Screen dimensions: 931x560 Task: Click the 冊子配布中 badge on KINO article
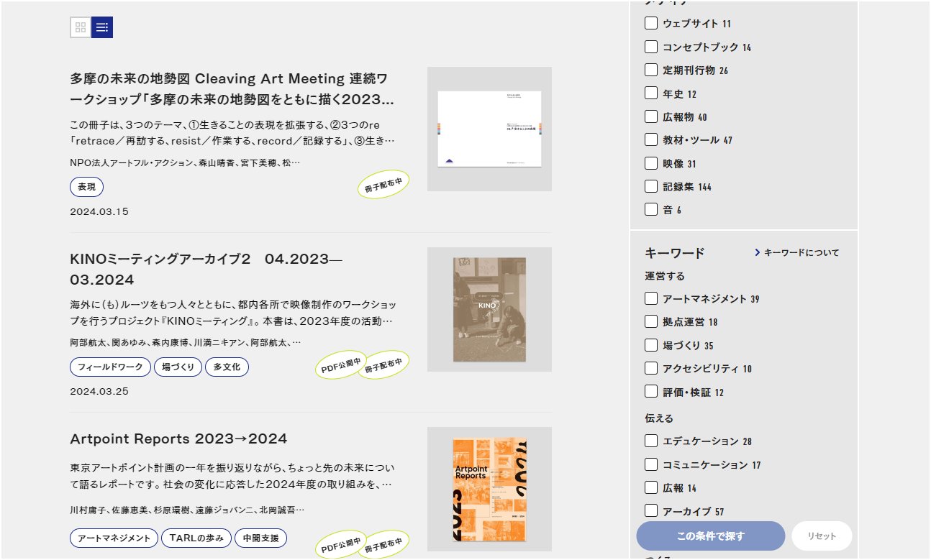pos(383,365)
